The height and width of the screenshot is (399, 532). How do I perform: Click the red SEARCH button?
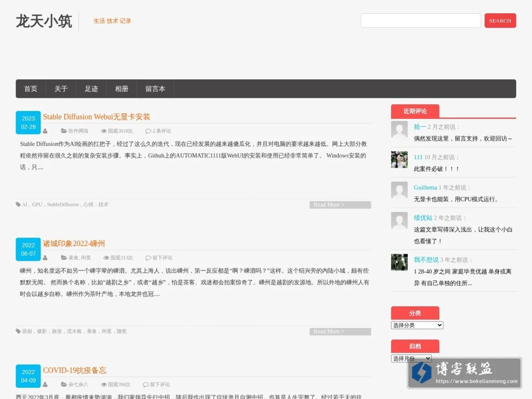click(500, 21)
